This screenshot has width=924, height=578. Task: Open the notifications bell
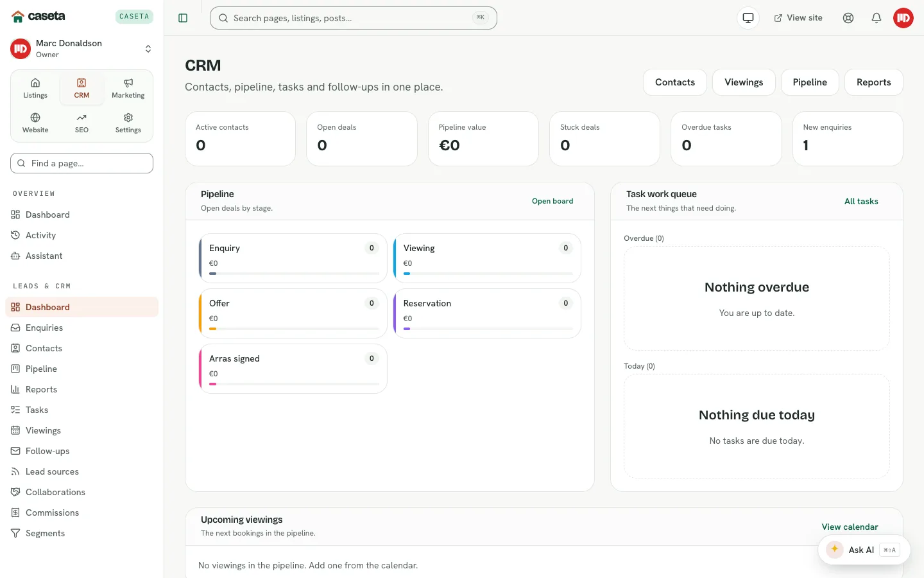click(x=877, y=18)
